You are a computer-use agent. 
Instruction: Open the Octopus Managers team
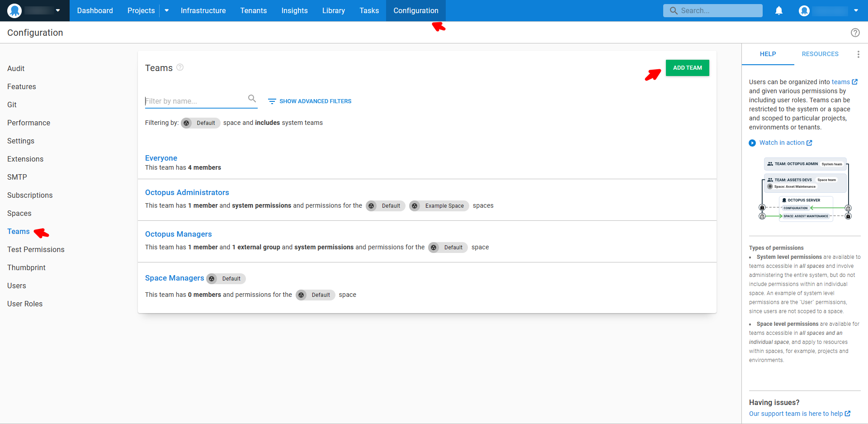tap(178, 234)
